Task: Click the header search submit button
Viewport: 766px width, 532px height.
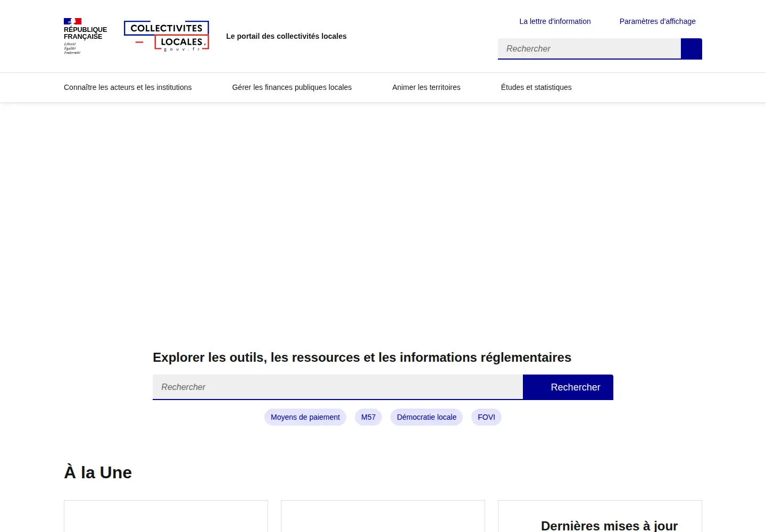Action: (692, 49)
